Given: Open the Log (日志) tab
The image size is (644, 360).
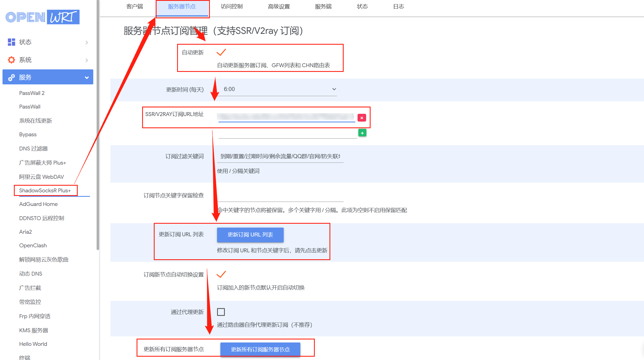Looking at the screenshot, I should click(398, 6).
